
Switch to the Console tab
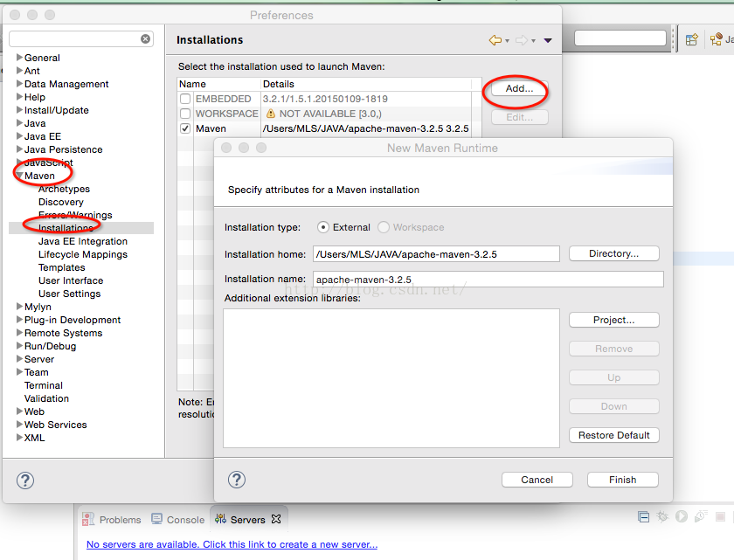click(x=178, y=519)
